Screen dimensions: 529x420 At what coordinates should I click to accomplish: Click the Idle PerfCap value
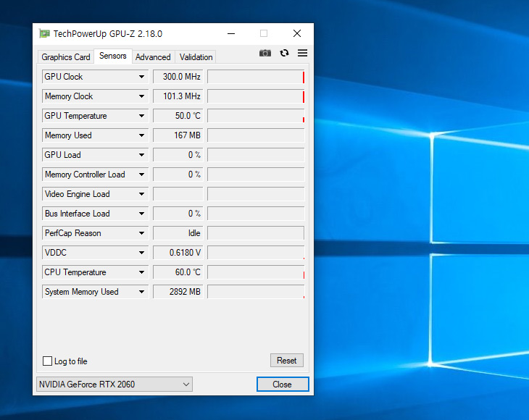[178, 233]
